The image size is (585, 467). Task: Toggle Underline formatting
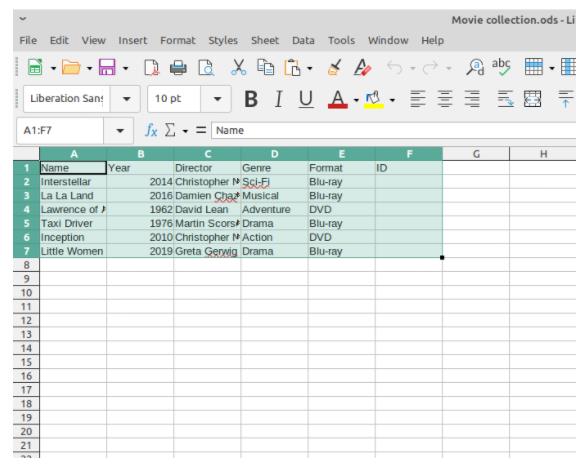pos(306,99)
